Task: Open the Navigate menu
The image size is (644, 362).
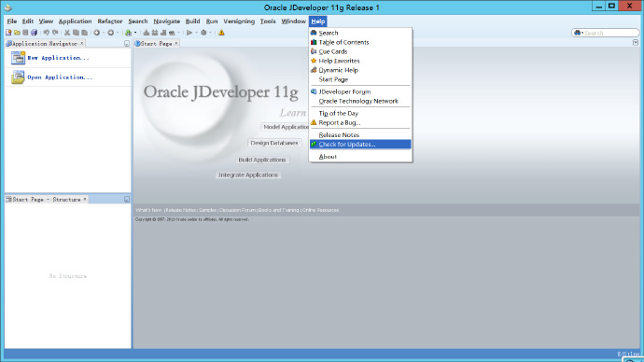Action: (x=166, y=21)
